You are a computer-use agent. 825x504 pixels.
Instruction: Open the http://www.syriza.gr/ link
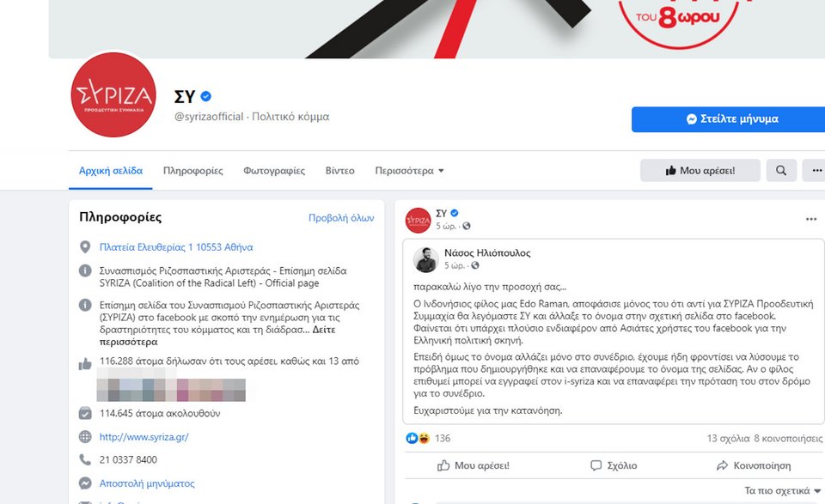pyautogui.click(x=144, y=437)
